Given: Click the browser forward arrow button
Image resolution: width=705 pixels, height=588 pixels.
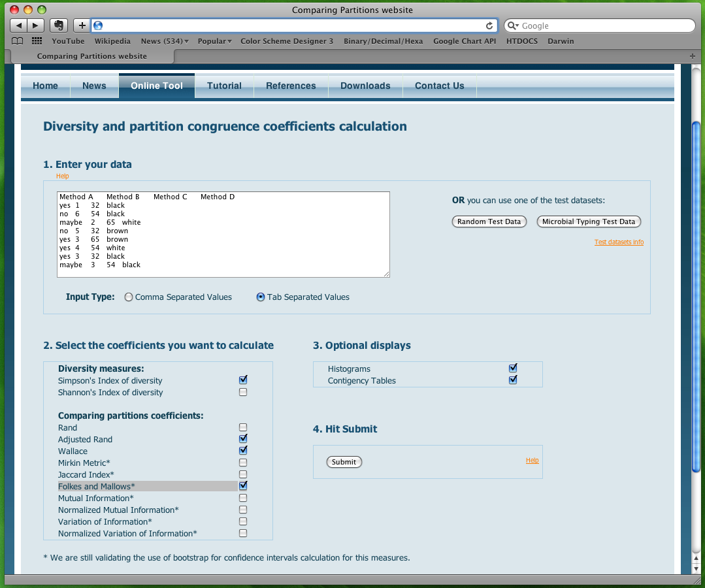Looking at the screenshot, I should tap(35, 25).
